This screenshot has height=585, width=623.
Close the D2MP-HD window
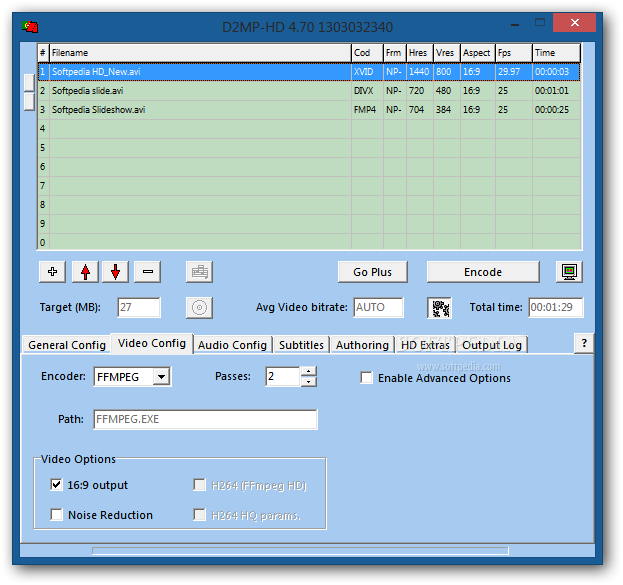coord(575,23)
